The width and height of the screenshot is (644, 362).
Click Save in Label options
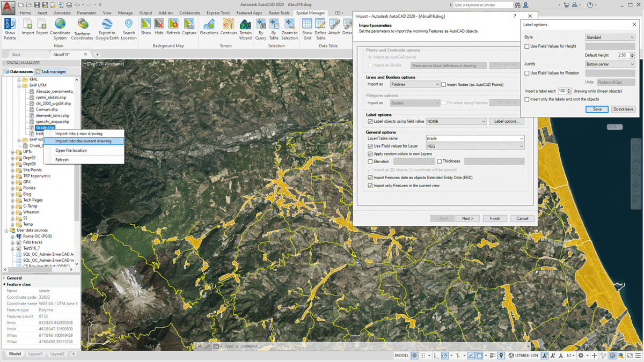click(x=597, y=109)
